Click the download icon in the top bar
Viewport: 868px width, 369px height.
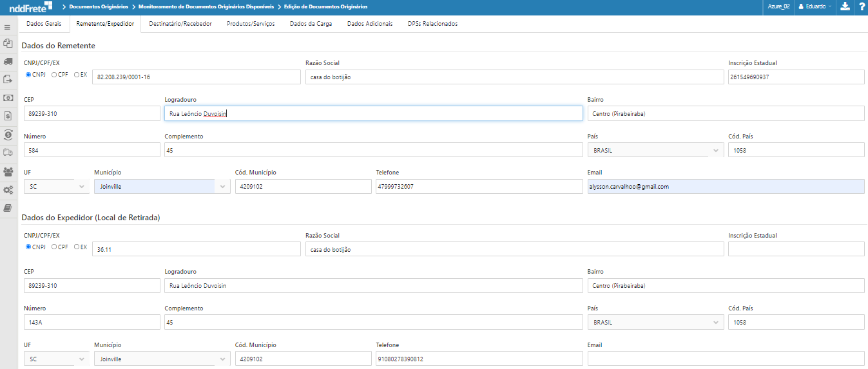click(845, 6)
